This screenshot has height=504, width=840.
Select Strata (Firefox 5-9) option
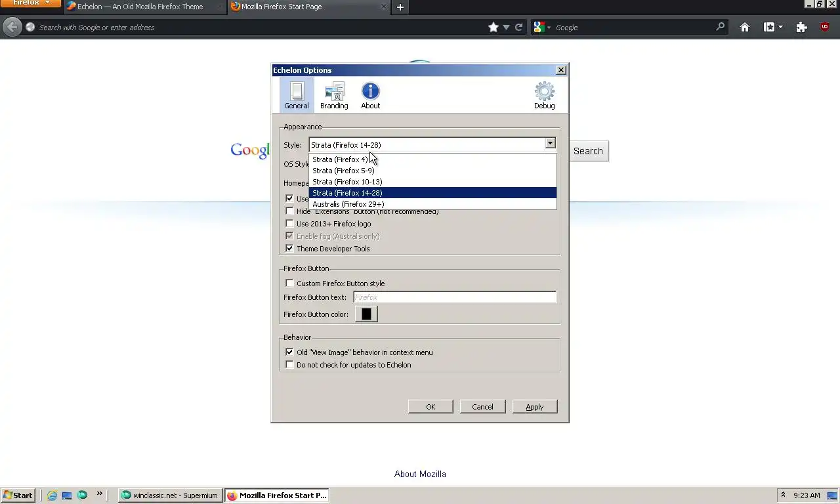point(432,171)
